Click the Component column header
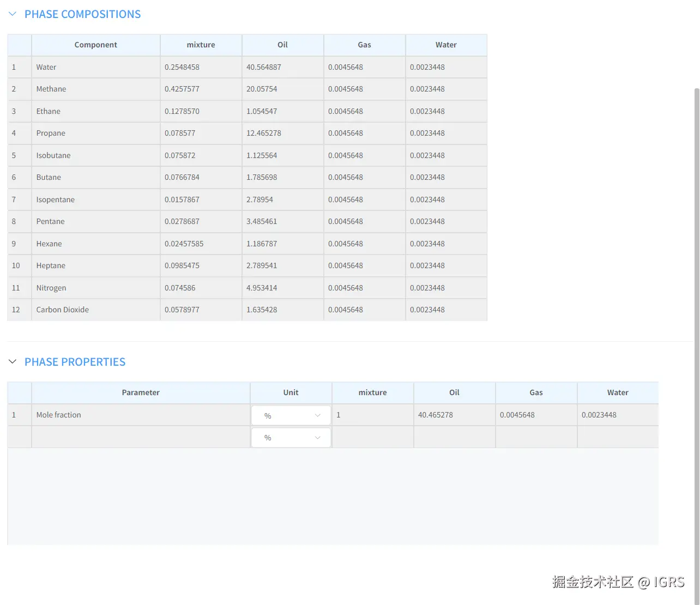This screenshot has height=605, width=700. (95, 45)
